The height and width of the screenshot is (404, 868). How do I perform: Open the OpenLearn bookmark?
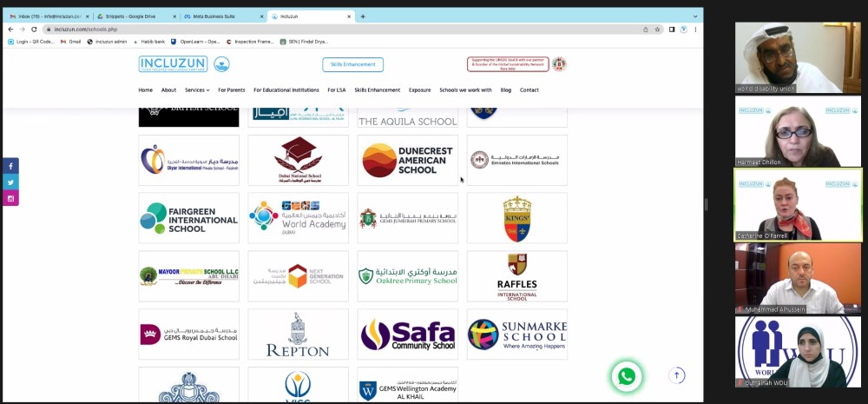coord(195,42)
